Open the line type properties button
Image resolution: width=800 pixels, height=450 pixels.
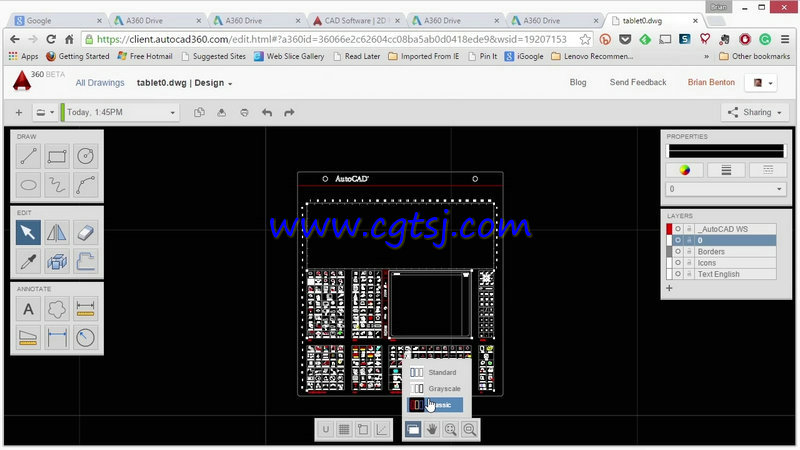[x=767, y=170]
